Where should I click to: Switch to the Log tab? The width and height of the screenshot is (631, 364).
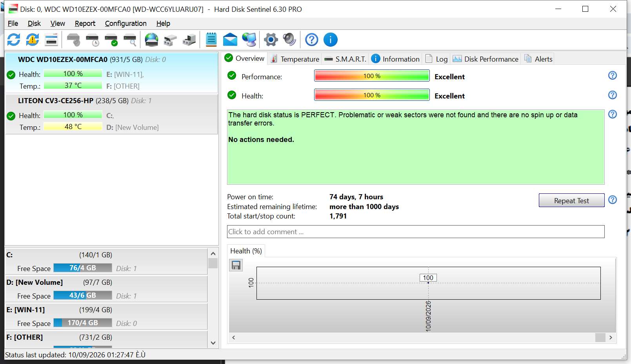click(x=436, y=59)
